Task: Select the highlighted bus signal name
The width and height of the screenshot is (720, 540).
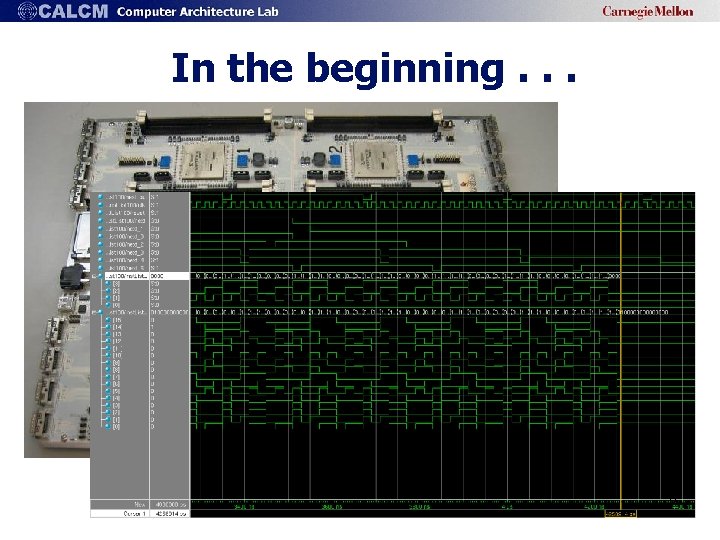Action: point(127,276)
